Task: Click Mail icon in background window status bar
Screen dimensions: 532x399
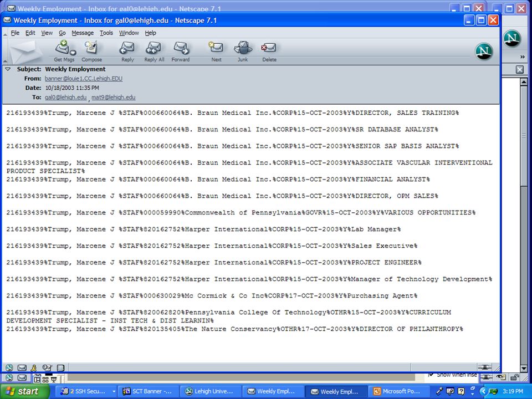Action: coord(22,377)
